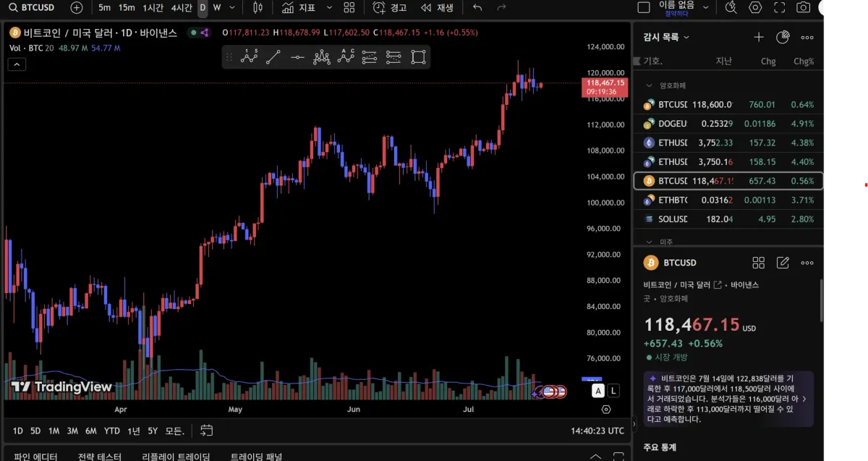Open the watchlist more options menu
Image resolution: width=868 pixels, height=461 pixels.
(807, 37)
